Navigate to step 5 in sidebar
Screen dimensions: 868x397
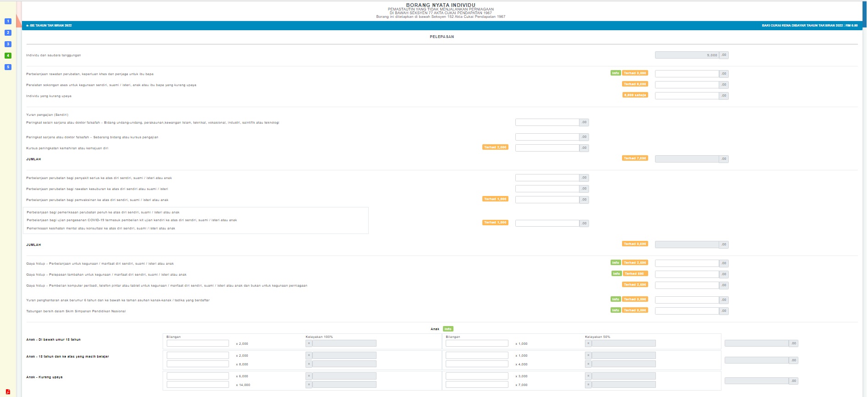[8, 67]
